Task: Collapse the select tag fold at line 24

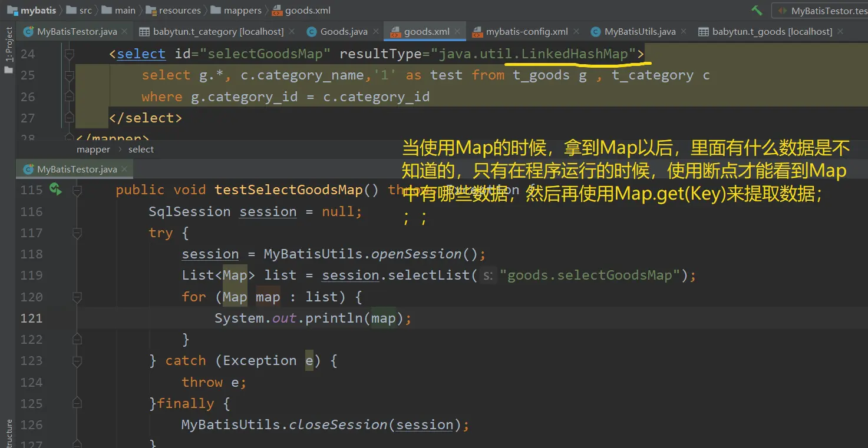Action: click(x=69, y=54)
